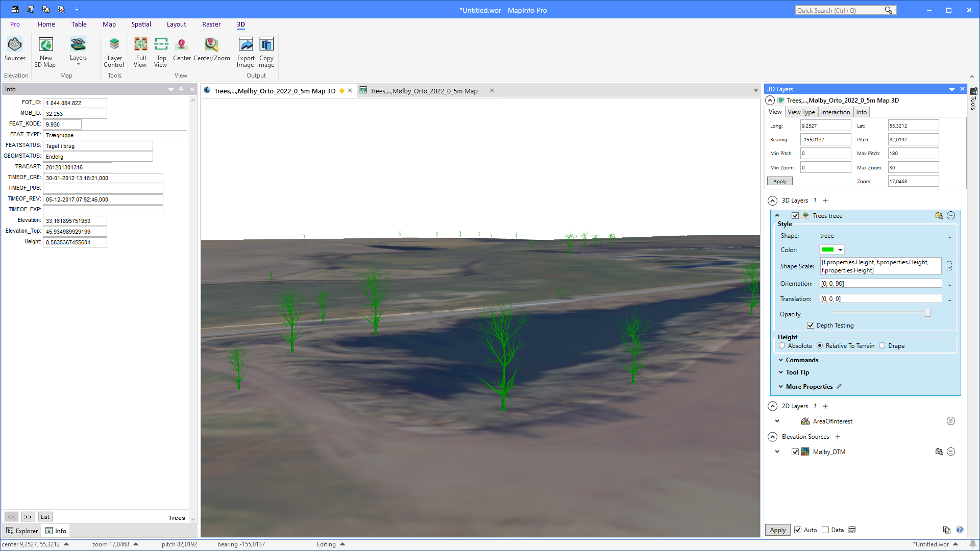Expand the Commands section
The height and width of the screenshot is (551, 980).
point(781,360)
